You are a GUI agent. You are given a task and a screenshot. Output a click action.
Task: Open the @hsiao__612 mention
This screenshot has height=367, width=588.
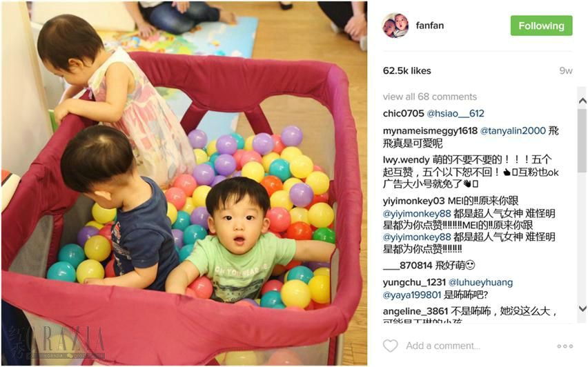click(x=455, y=113)
